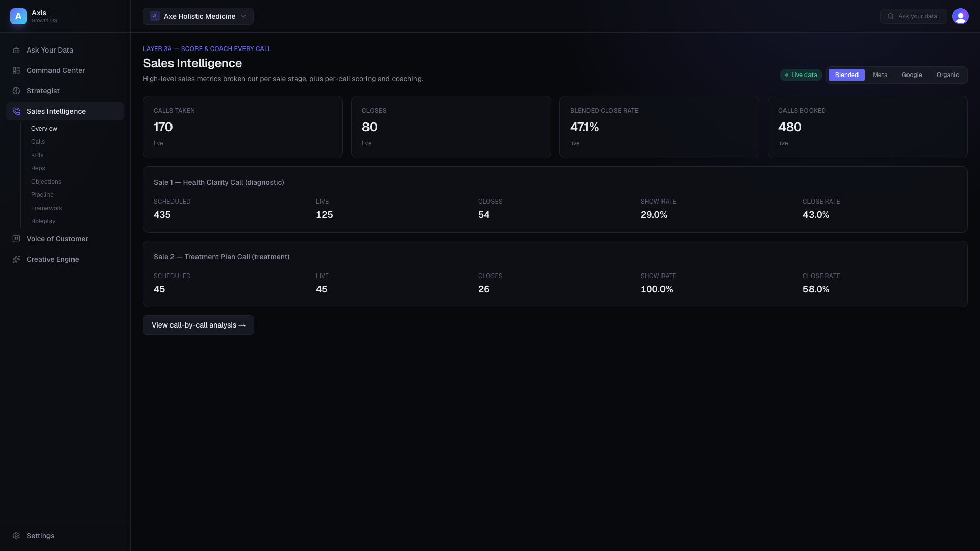Open the Roleplay sub-item
This screenshot has height=551, width=980.
click(x=43, y=221)
